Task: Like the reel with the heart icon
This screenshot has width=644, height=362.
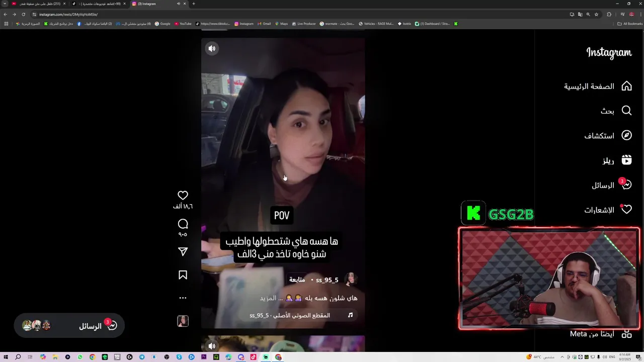Action: point(183,195)
